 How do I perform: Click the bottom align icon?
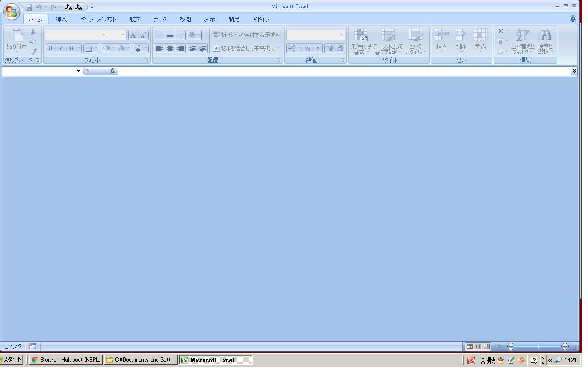(180, 35)
